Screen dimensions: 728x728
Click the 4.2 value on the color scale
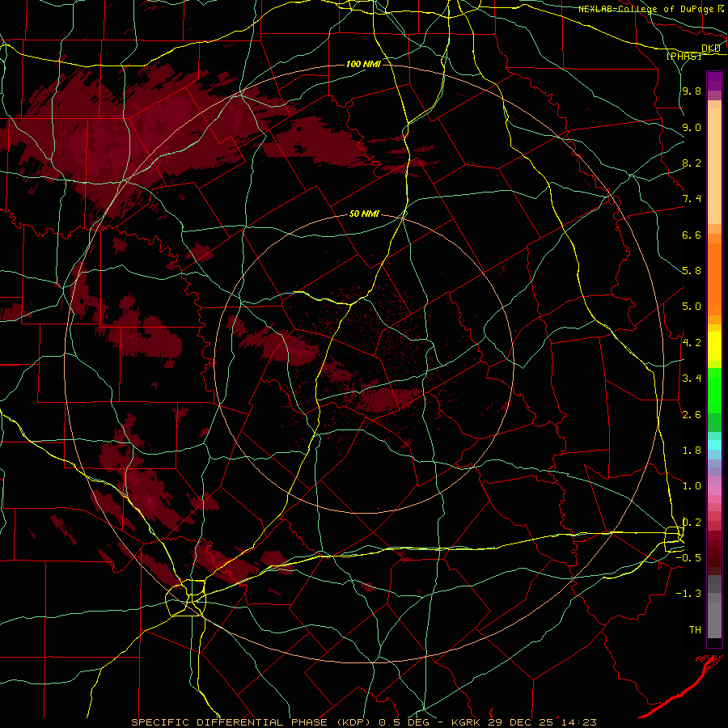coord(692,343)
